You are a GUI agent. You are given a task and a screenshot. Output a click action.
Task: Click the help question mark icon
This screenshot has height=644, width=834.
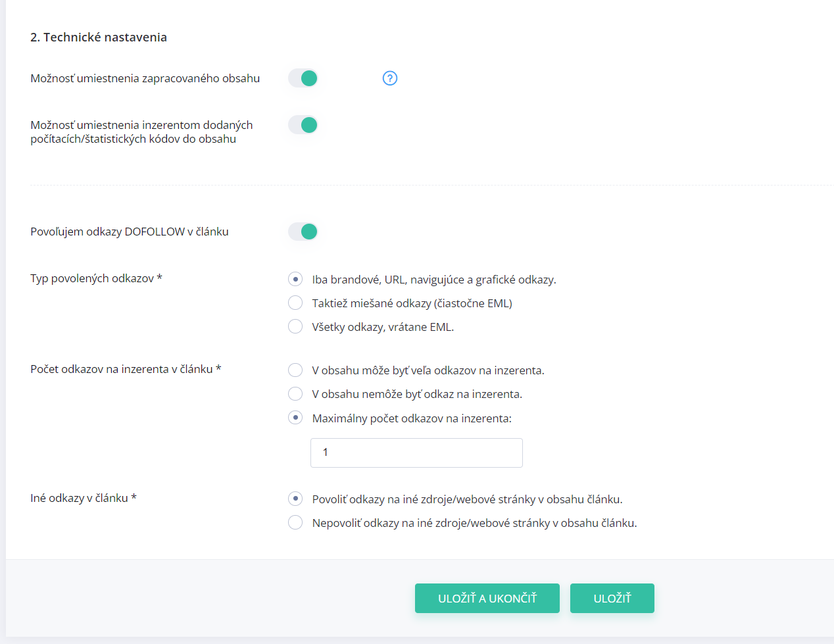point(390,78)
